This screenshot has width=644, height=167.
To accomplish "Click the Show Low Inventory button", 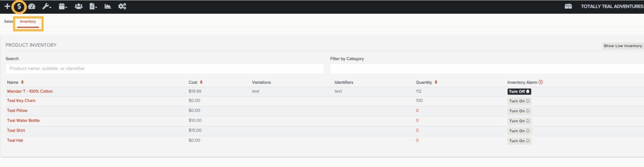I will pyautogui.click(x=623, y=46).
